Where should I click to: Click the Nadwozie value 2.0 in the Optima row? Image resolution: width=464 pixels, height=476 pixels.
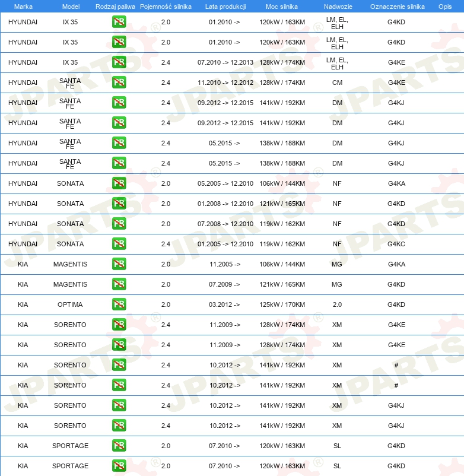tap(337, 304)
